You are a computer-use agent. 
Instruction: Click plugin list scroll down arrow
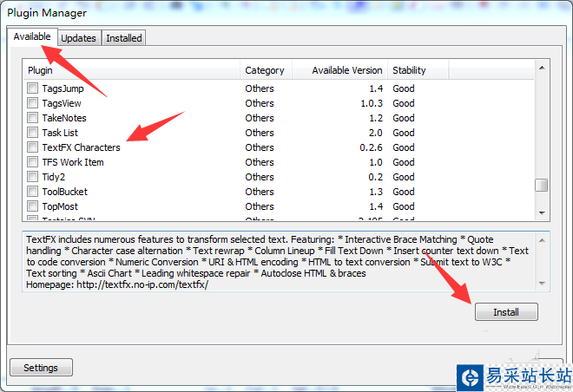(x=542, y=212)
